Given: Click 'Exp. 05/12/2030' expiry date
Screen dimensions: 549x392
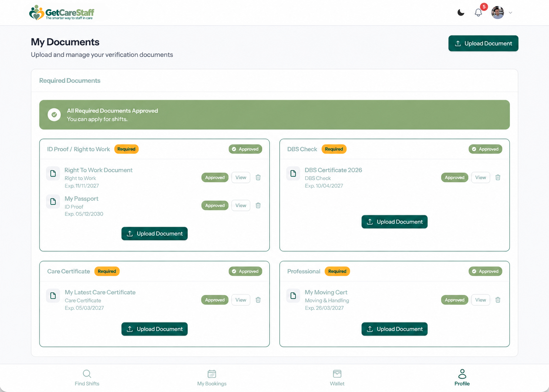Looking at the screenshot, I should (x=84, y=214).
